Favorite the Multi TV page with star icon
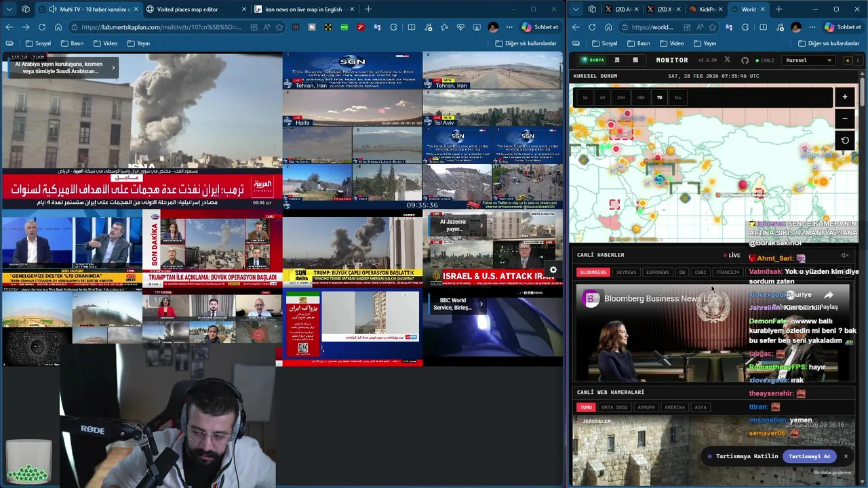 click(x=278, y=27)
